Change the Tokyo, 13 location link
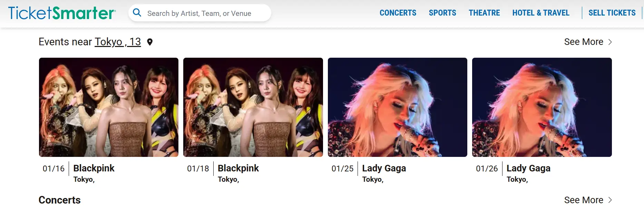This screenshot has height=207, width=644. click(118, 42)
